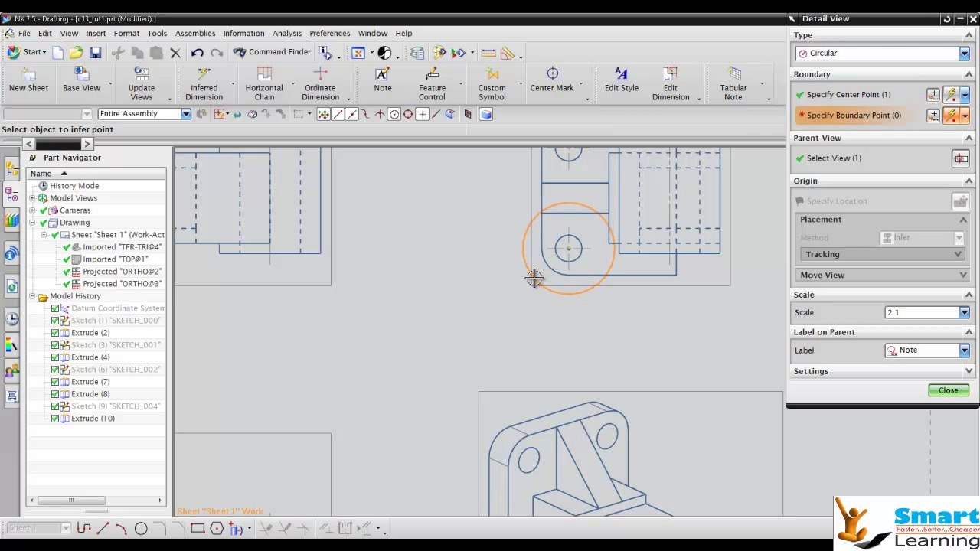The height and width of the screenshot is (551, 980).
Task: Click the New file icon
Action: [x=57, y=53]
